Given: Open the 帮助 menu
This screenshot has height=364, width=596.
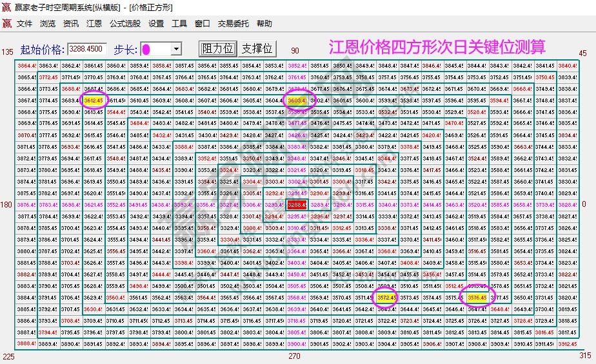Looking at the screenshot, I should (x=264, y=24).
